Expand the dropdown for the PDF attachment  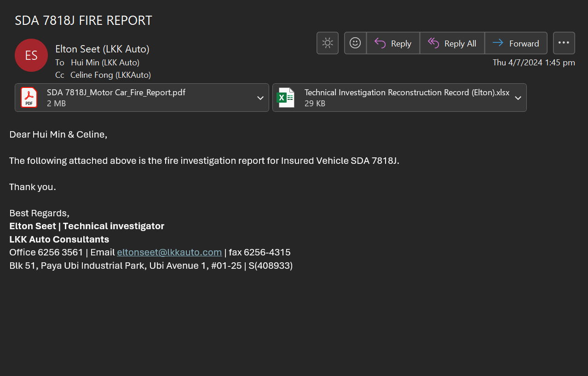(x=260, y=98)
